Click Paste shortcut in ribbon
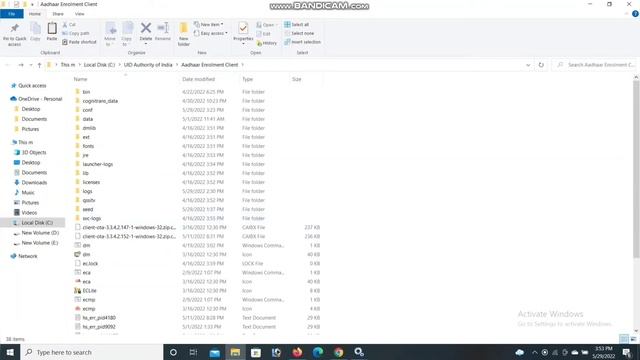640x360 pixels. point(80,42)
